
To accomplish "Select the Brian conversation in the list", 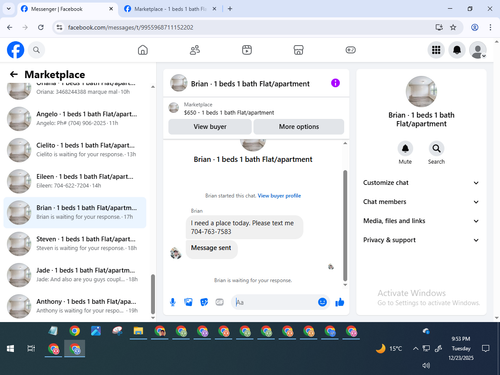I will (75, 212).
